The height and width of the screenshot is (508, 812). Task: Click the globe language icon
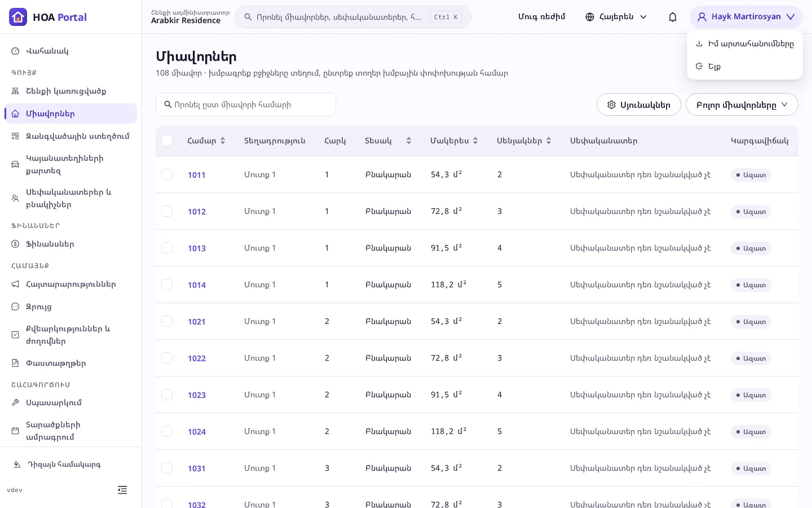590,17
